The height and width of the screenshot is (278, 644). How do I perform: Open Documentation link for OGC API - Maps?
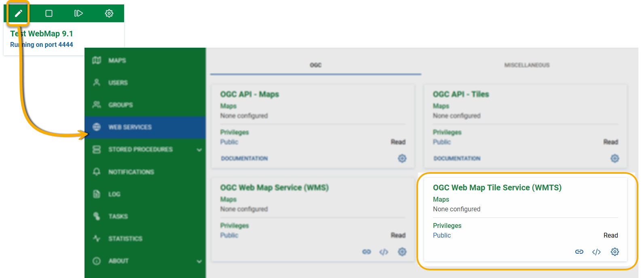pyautogui.click(x=244, y=158)
